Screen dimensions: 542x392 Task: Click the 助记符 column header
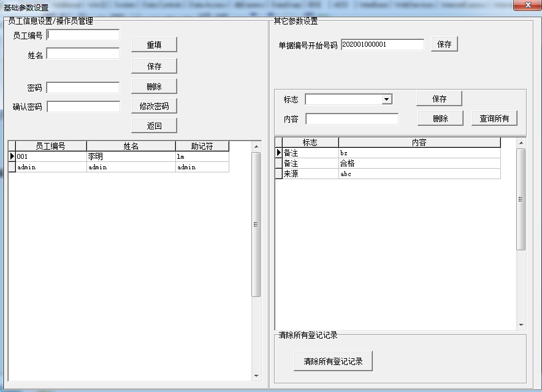[x=202, y=146]
